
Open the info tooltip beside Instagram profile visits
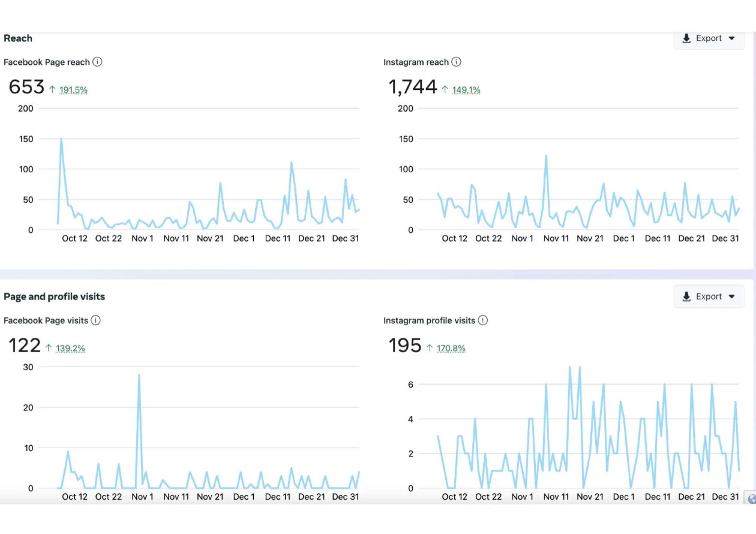484,320
